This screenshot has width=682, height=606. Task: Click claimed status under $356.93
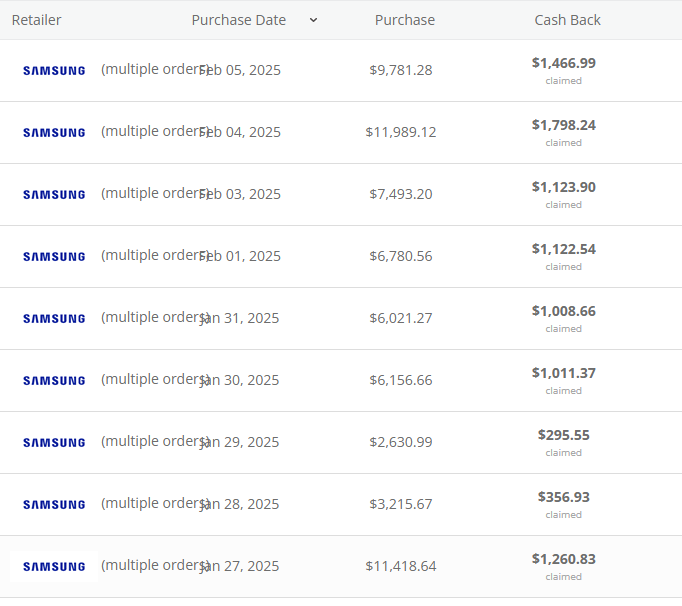click(563, 515)
